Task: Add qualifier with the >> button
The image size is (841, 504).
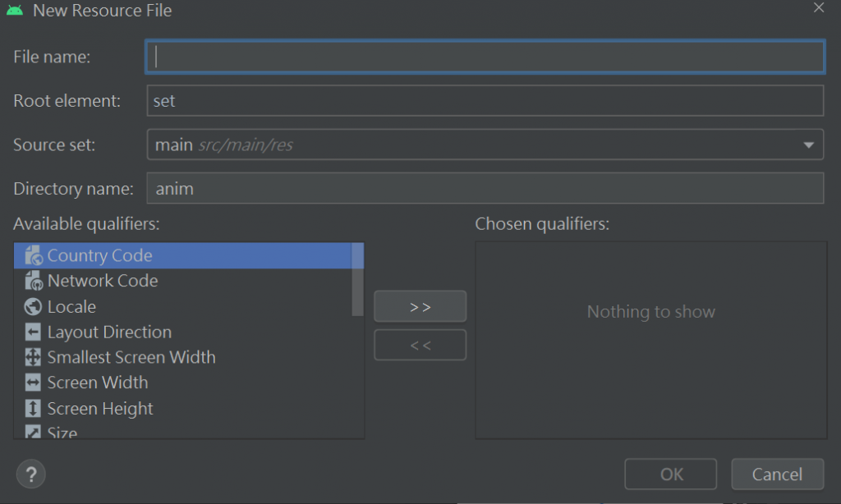Action: (420, 306)
